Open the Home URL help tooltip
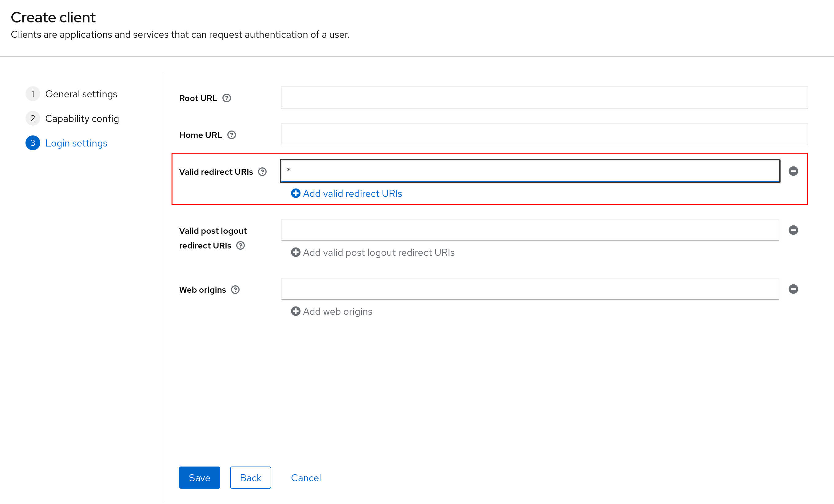The image size is (834, 504). 232,135
